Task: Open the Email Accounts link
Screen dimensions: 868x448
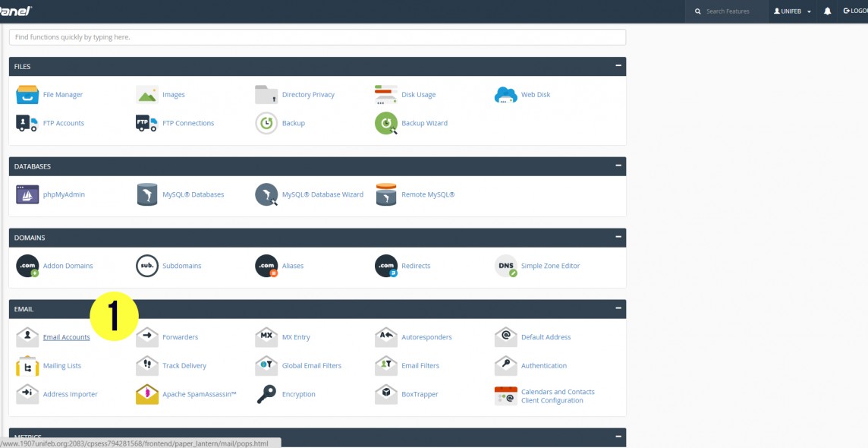Action: tap(66, 337)
